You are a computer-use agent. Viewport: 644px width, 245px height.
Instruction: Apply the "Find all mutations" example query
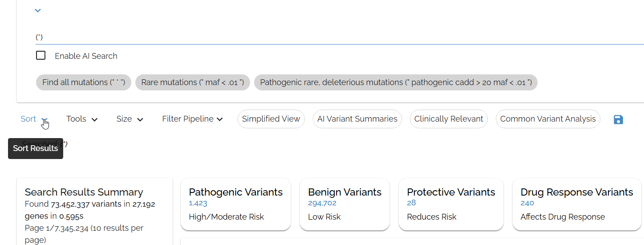84,82
